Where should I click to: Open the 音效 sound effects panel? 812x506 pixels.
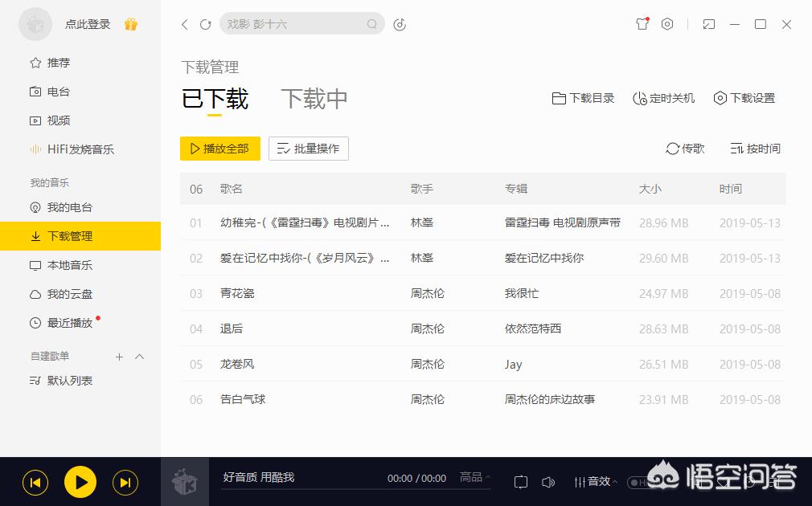[595, 482]
